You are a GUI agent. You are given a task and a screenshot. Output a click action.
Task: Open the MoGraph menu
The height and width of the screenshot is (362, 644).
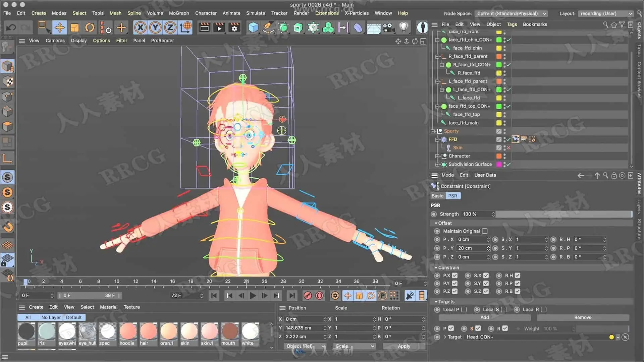[x=179, y=13]
